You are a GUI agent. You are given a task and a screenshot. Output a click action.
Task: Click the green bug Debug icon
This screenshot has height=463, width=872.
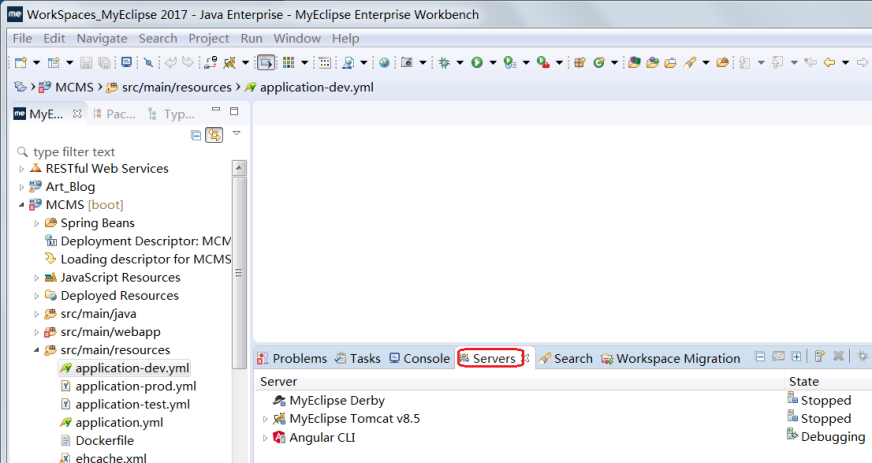tap(444, 63)
